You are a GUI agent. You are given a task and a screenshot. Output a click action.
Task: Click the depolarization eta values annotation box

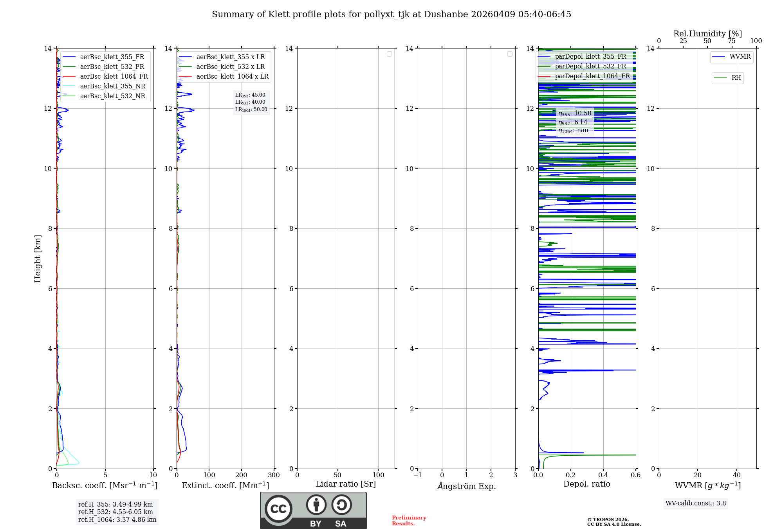pyautogui.click(x=574, y=122)
